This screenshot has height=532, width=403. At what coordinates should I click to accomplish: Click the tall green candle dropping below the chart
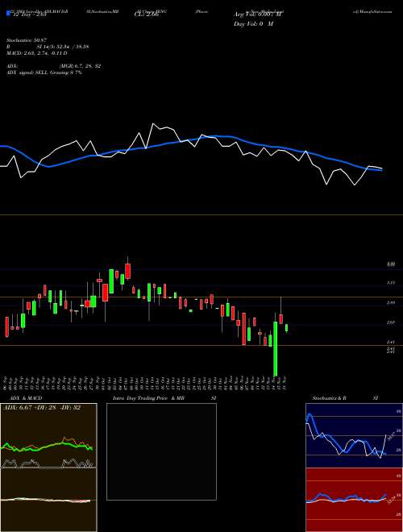(275, 348)
